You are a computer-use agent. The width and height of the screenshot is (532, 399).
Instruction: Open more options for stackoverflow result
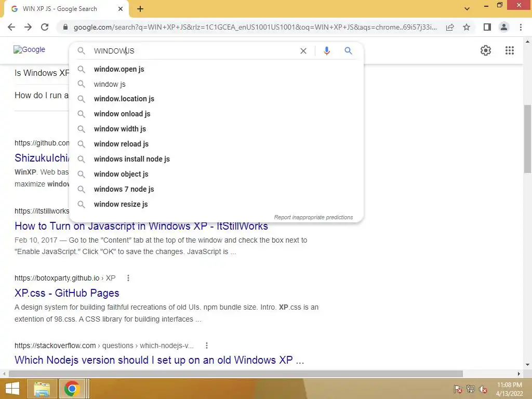click(x=206, y=345)
